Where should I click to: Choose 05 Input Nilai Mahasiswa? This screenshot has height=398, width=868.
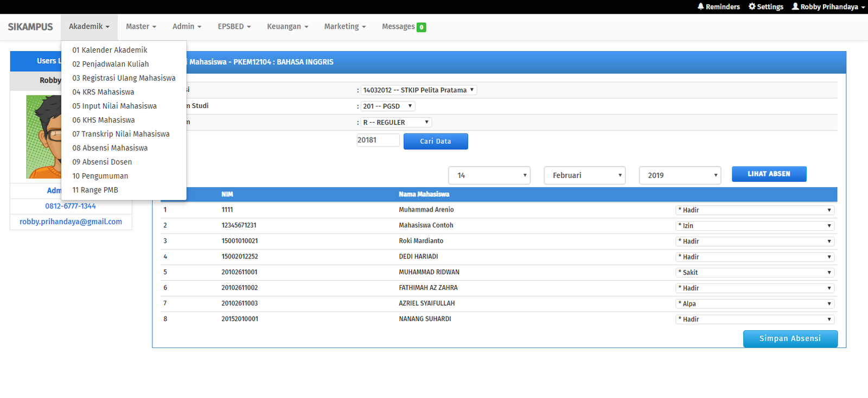point(114,106)
